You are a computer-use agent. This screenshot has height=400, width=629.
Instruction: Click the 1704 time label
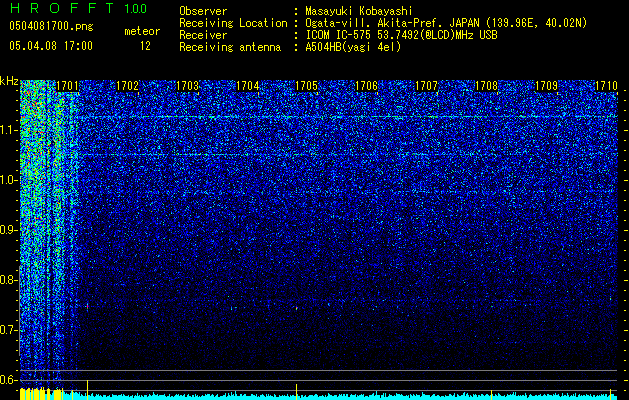pyautogui.click(x=247, y=86)
